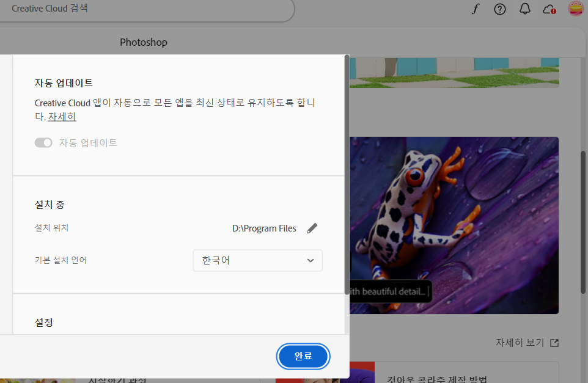This screenshot has height=383, width=588.
Task: Click the cloud sync error badge
Action: (554, 13)
